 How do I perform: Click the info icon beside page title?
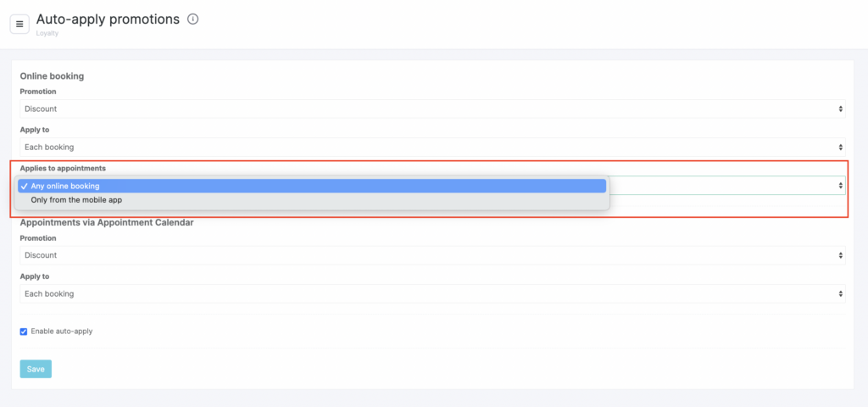pyautogui.click(x=192, y=19)
